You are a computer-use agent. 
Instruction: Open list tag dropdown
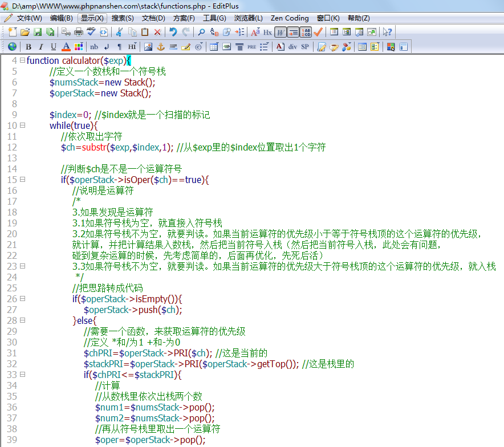(x=264, y=47)
